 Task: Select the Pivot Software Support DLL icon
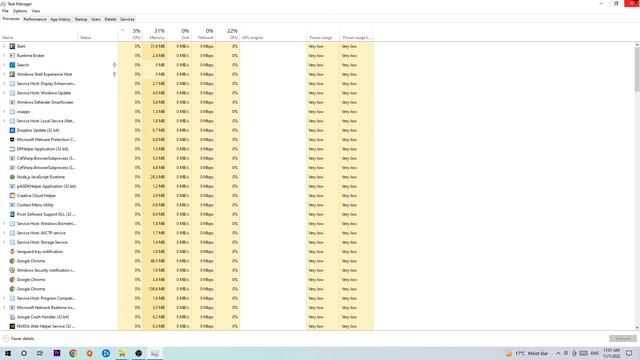tap(12, 214)
